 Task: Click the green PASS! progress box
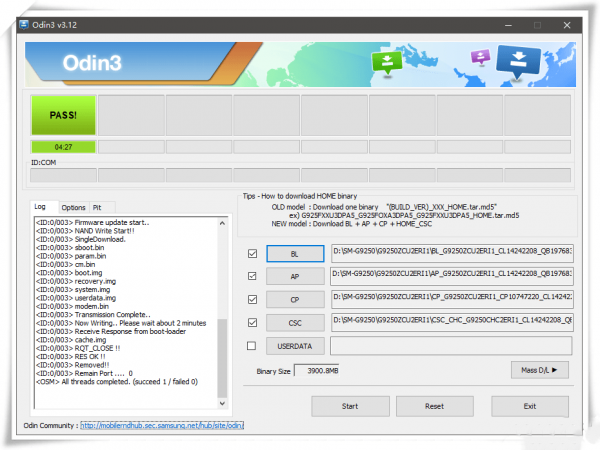point(63,115)
